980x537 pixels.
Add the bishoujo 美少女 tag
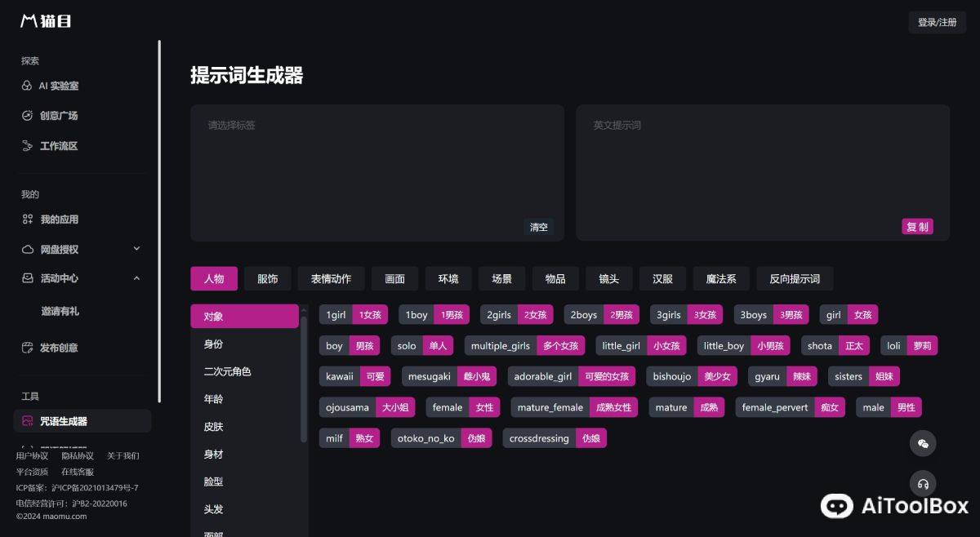(x=692, y=376)
